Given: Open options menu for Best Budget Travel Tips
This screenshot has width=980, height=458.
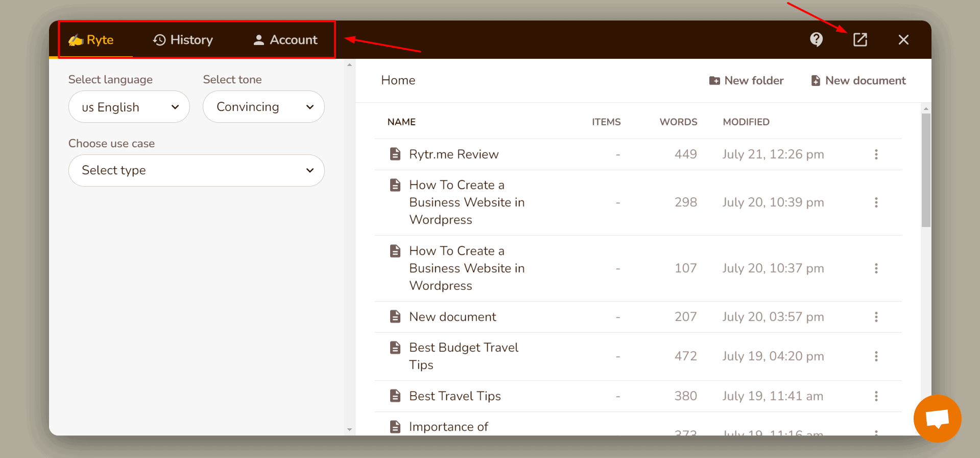Looking at the screenshot, I should coord(876,356).
